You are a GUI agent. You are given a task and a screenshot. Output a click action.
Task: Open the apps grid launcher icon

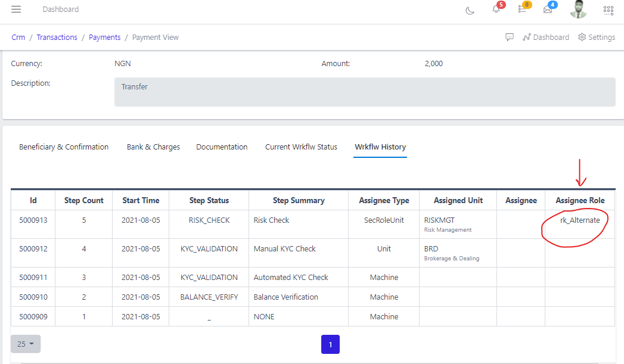coord(608,10)
